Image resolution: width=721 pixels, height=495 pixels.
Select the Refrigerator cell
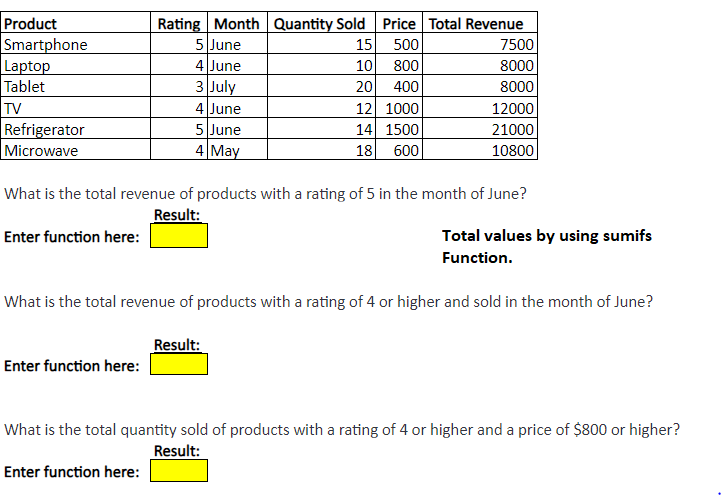point(76,130)
